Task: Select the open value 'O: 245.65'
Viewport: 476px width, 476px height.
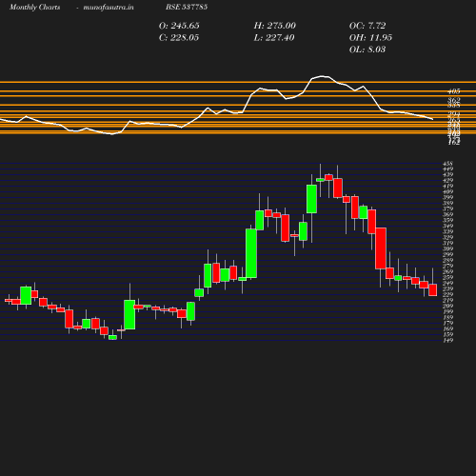Action: [179, 26]
